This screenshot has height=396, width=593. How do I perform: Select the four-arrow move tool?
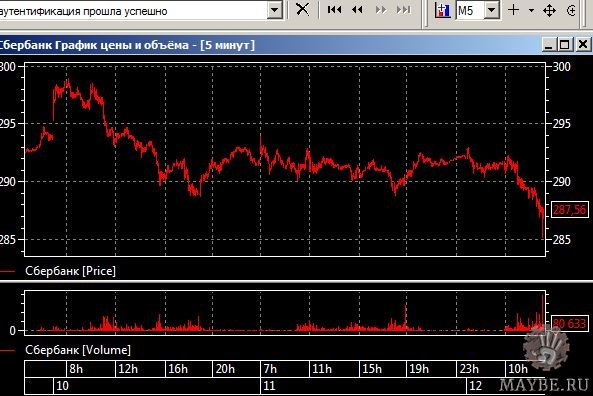click(549, 10)
